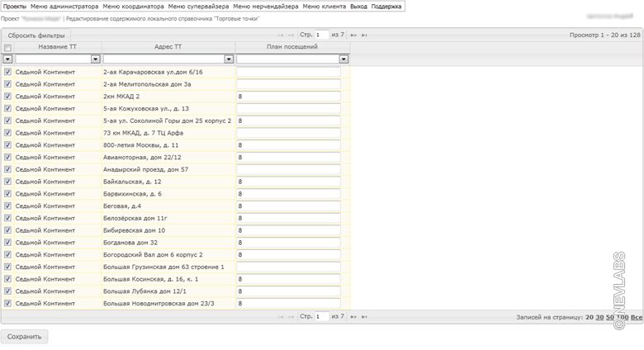Open Меню мерчендайзера menu

266,6
